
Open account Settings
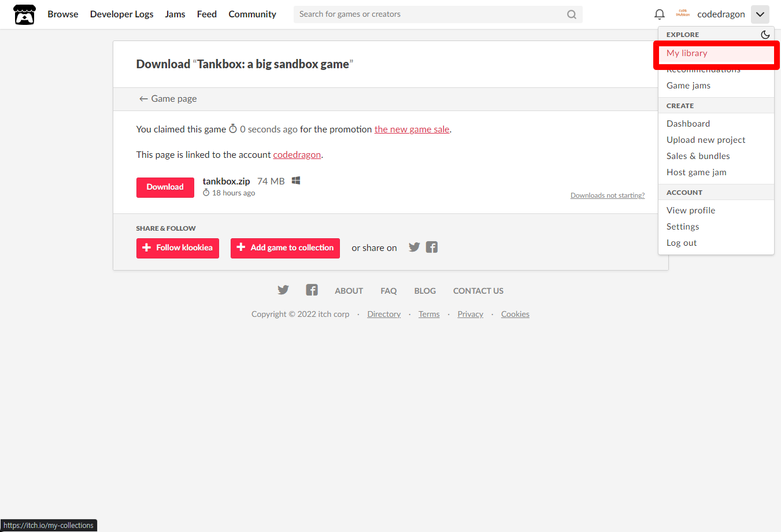click(716, 227)
